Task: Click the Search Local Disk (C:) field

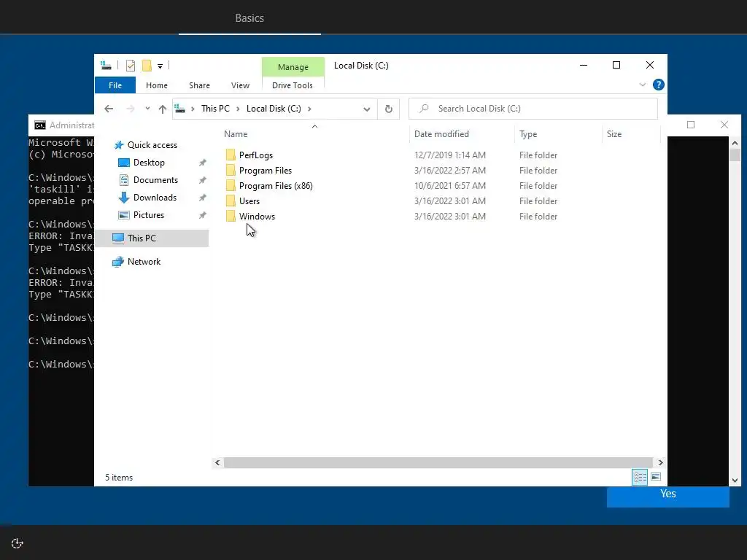Action: [533, 109]
